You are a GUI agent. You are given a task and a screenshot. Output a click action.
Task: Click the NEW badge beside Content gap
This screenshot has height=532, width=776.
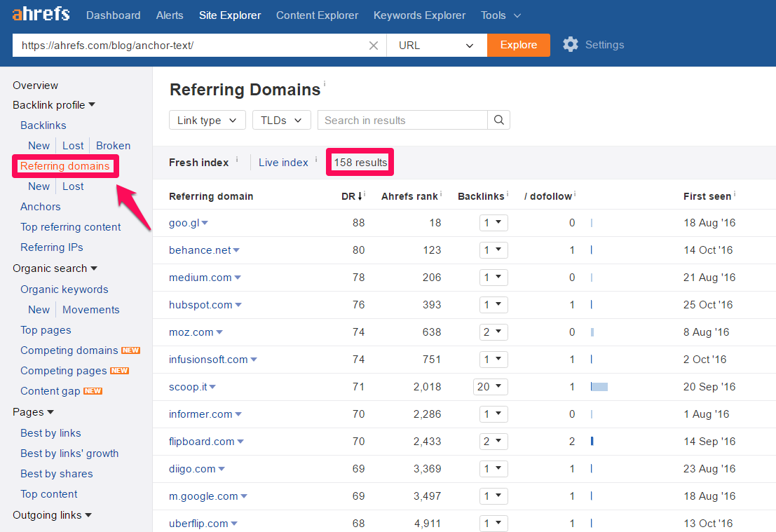point(93,390)
